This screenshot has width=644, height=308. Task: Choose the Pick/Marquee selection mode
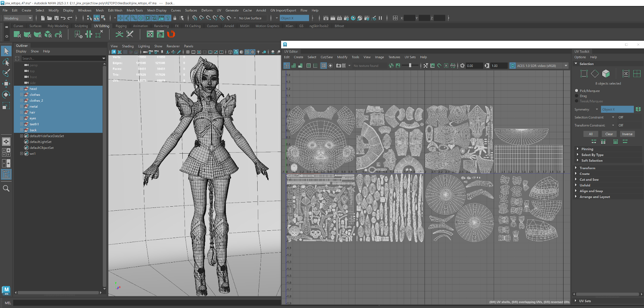click(x=577, y=91)
